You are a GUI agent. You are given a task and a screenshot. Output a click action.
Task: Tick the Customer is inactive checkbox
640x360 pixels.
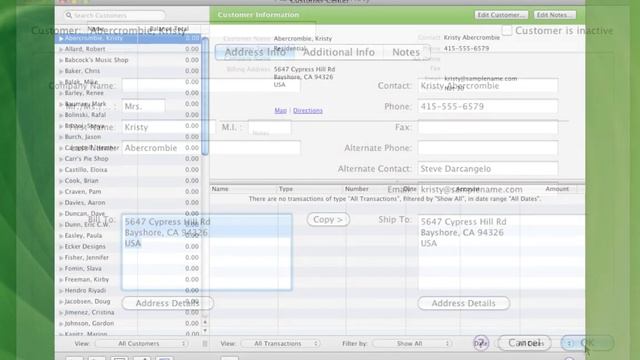point(507,31)
